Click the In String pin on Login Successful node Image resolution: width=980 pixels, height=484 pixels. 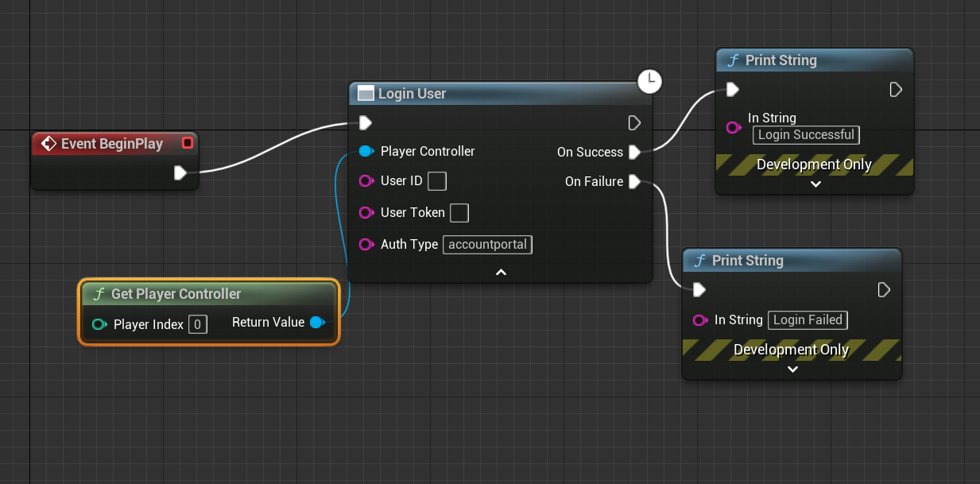(x=734, y=127)
